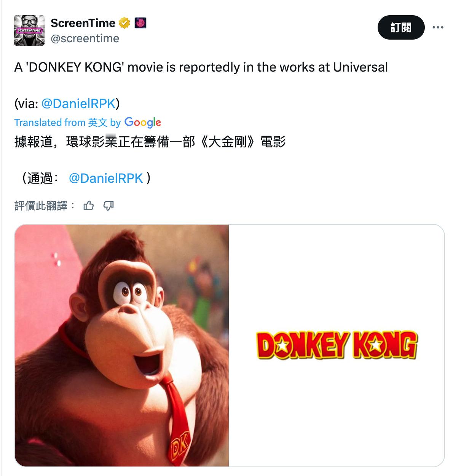Open the Donkey Kong character image

[122, 345]
